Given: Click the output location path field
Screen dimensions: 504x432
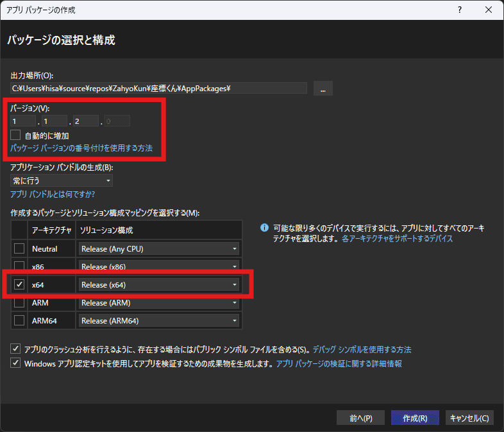Looking at the screenshot, I should (158, 88).
